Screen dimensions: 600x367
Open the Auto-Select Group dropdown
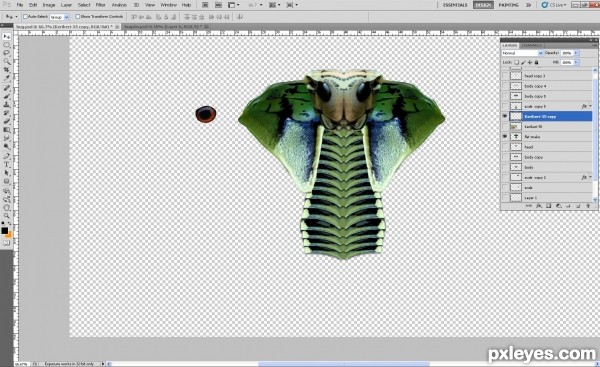59,17
